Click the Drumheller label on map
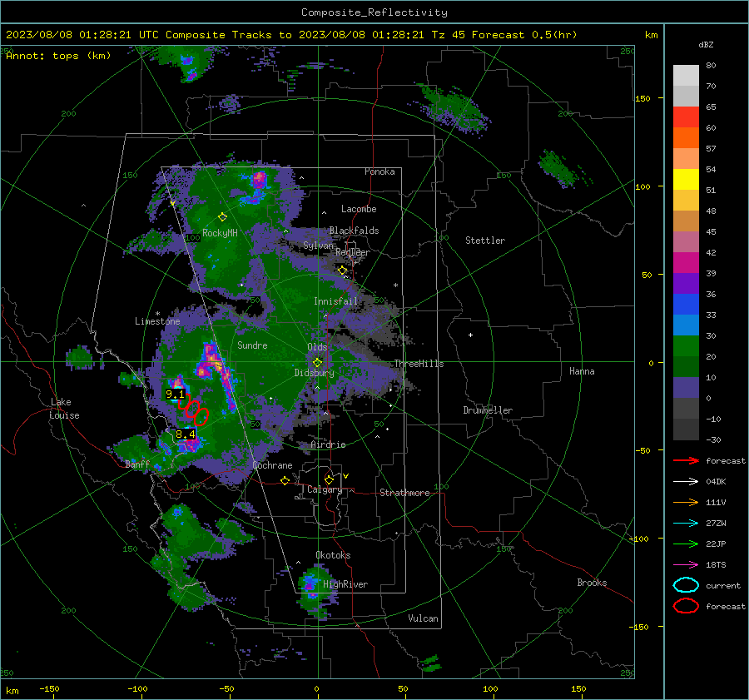This screenshot has width=749, height=700. coord(488,410)
